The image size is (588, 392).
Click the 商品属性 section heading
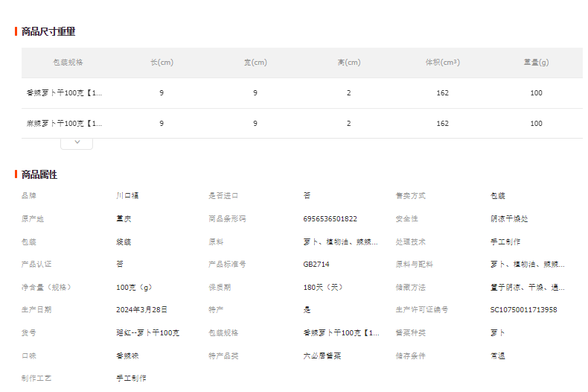coord(39,174)
